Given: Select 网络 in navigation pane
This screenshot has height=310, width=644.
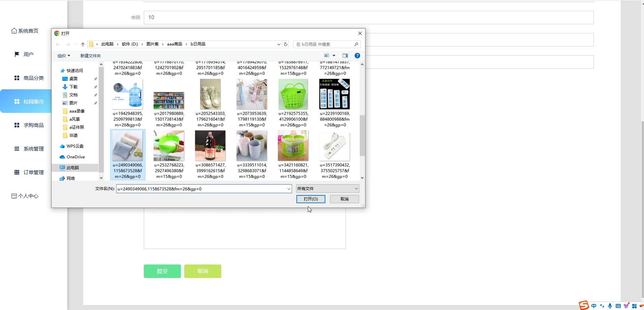Looking at the screenshot, I should click(67, 179).
